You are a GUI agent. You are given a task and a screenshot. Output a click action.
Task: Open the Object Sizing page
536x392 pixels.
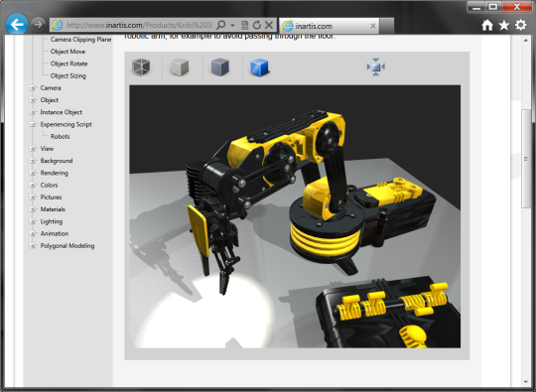[x=68, y=75]
